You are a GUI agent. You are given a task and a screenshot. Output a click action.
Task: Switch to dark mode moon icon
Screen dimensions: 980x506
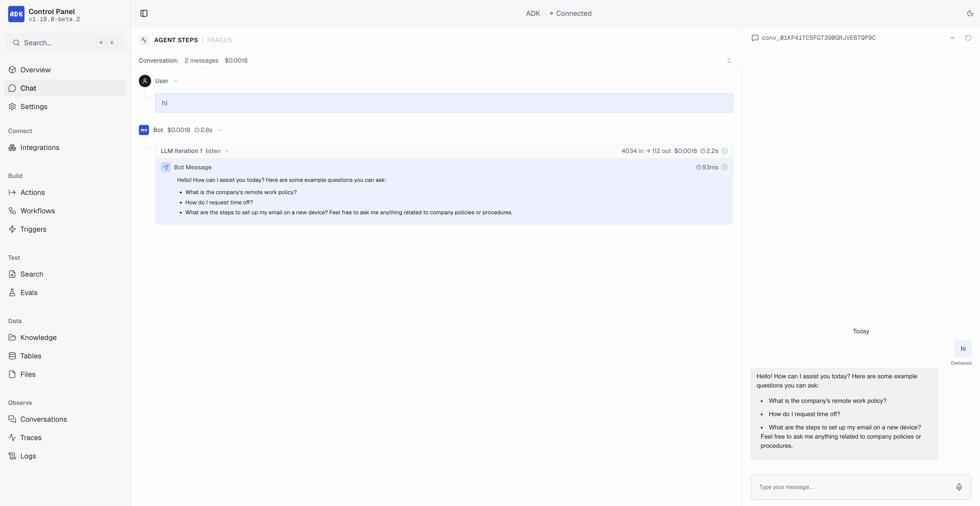(970, 13)
